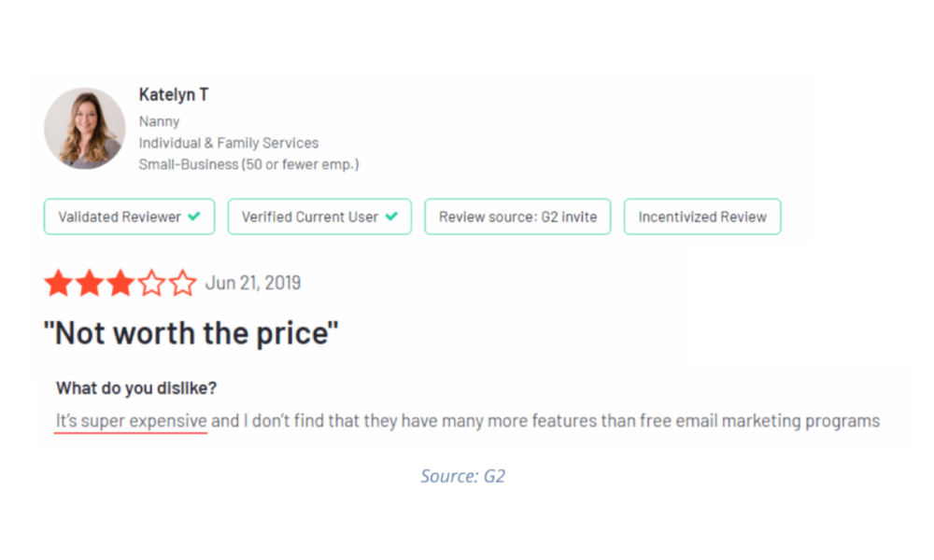Click the Source: G2 caption
Viewport: 934px width, 560px height.
click(x=462, y=476)
